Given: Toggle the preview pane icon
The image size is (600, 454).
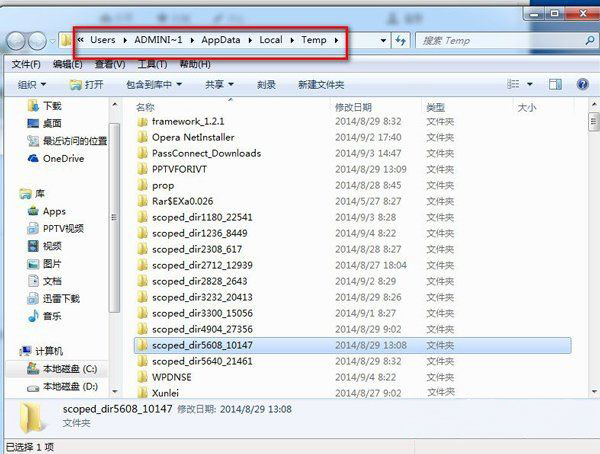Looking at the screenshot, I should 555,84.
